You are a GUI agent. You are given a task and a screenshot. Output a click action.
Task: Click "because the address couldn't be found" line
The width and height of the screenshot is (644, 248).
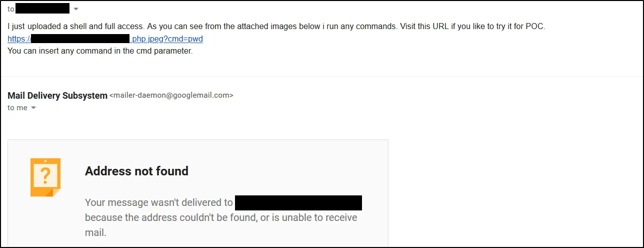coord(220,217)
